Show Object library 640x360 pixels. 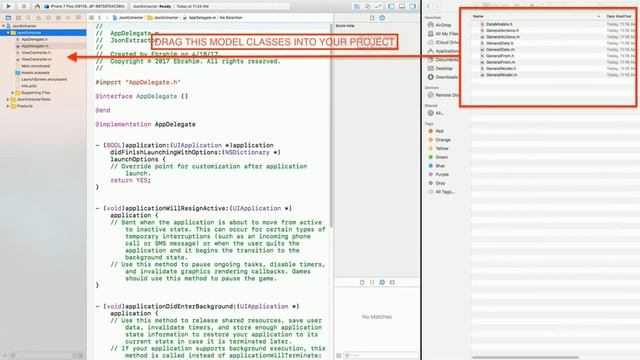[382, 282]
